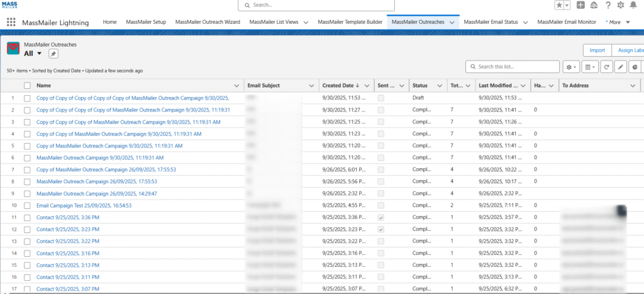The width and height of the screenshot is (644, 294).
Task: Tick the select-all checkbox in header row
Action: coord(27,86)
